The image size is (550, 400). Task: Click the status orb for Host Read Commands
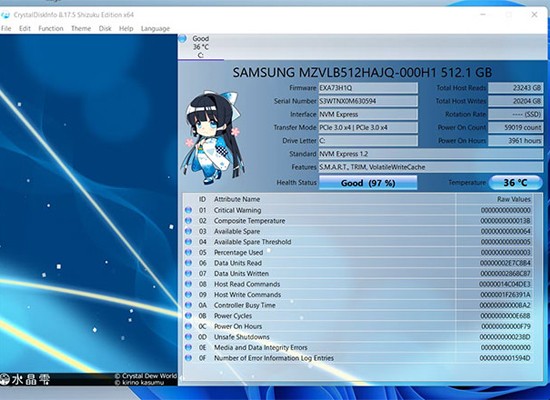point(189,284)
